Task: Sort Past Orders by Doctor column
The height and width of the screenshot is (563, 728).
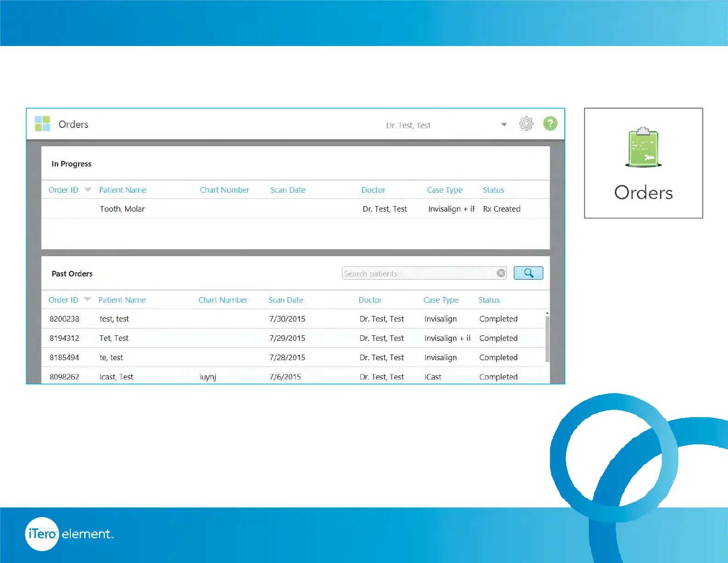Action: pos(370,300)
